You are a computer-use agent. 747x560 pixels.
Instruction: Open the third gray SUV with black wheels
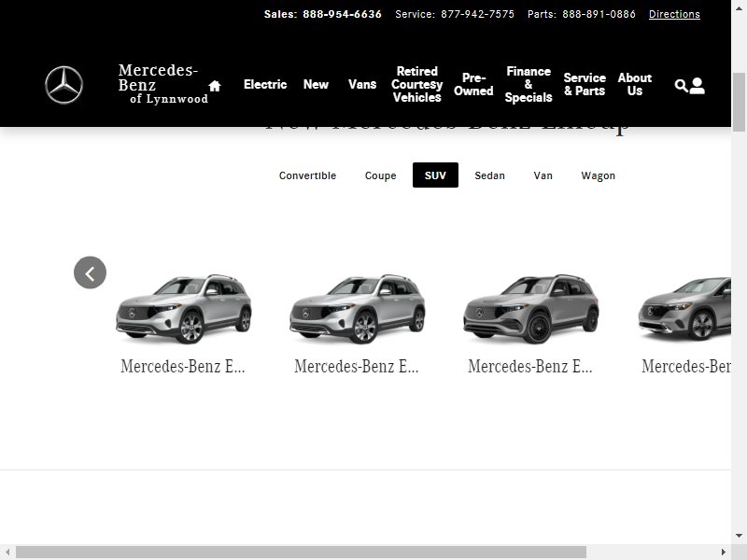coord(530,309)
